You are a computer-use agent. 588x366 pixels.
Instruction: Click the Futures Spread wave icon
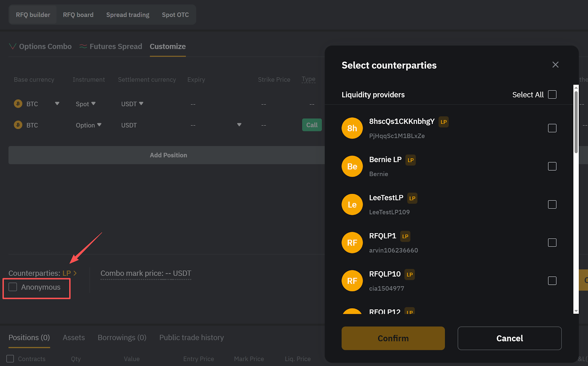tap(83, 46)
